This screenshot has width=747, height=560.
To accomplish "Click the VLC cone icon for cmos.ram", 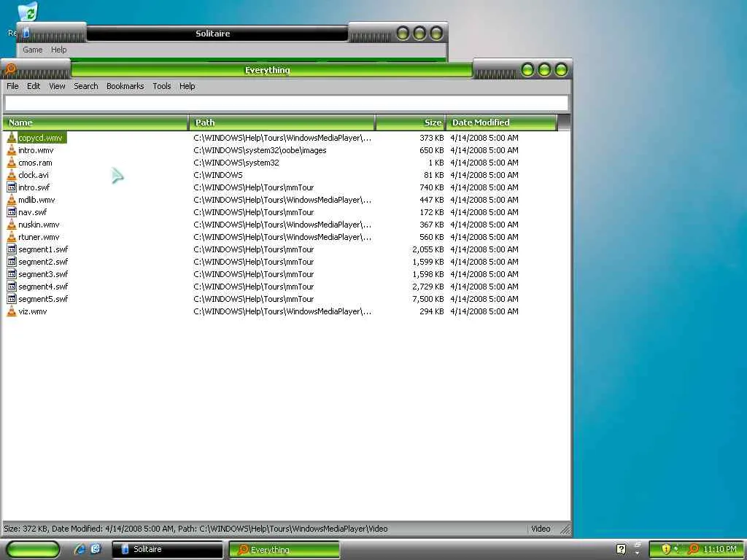I will tap(12, 163).
